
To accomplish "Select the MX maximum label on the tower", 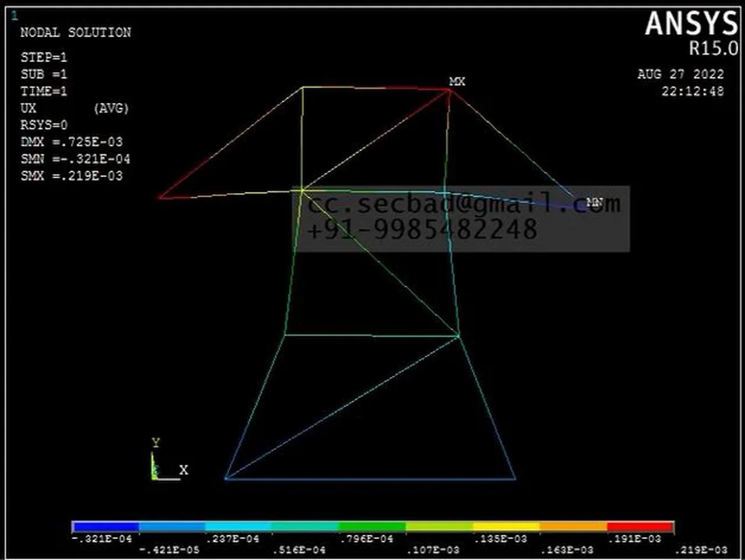I will [457, 81].
